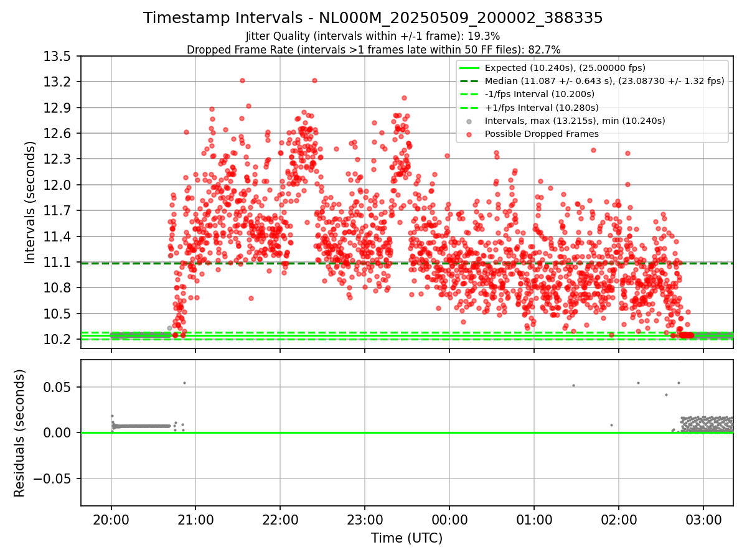The height and width of the screenshot is (560, 747).
Task: Click the −0.05 tick label on the residuals axis
Action: click(52, 478)
